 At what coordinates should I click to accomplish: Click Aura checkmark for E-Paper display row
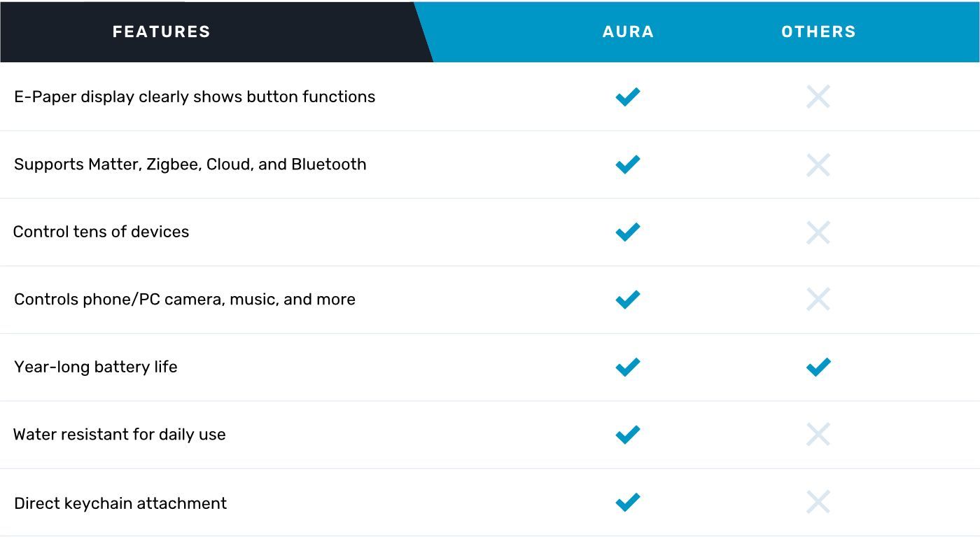click(628, 97)
